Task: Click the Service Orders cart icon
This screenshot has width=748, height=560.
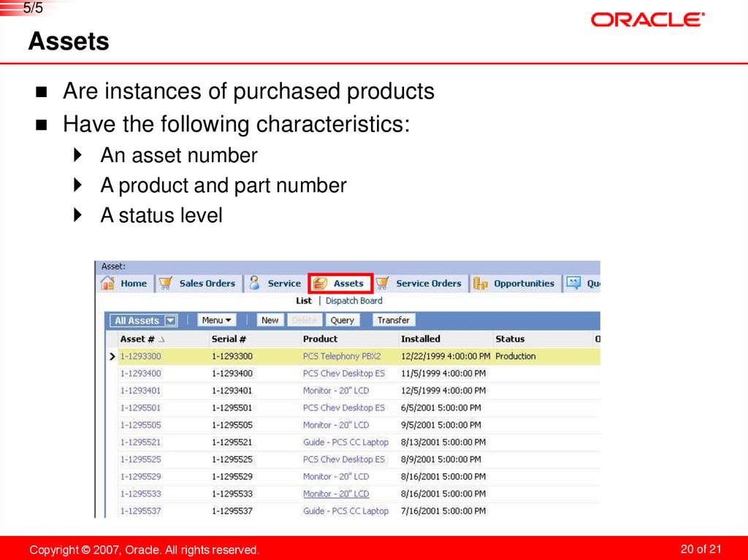Action: [x=382, y=283]
